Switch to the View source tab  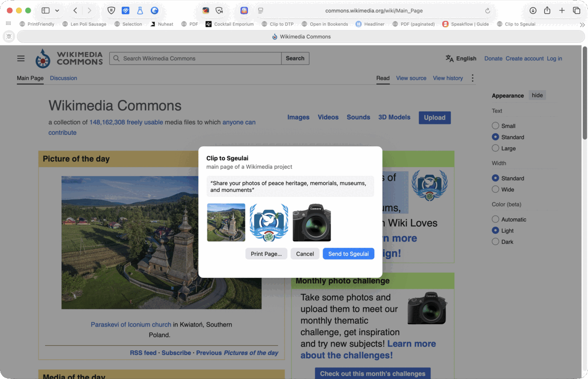411,78
